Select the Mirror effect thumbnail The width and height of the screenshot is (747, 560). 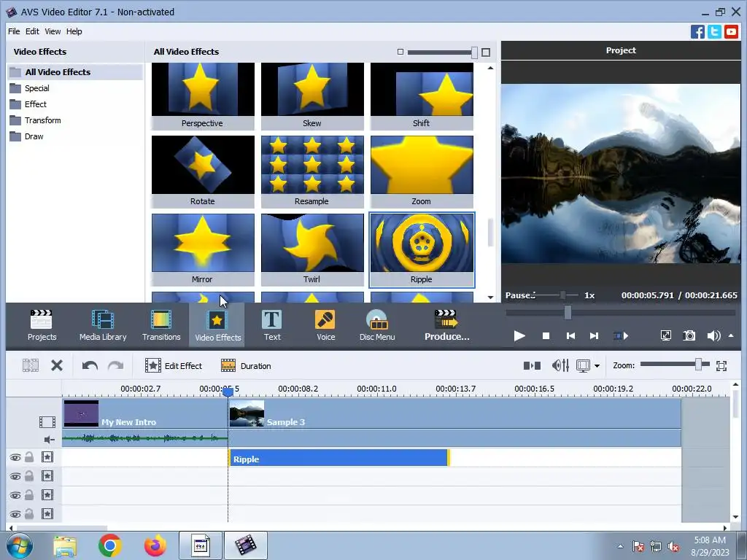pyautogui.click(x=203, y=249)
